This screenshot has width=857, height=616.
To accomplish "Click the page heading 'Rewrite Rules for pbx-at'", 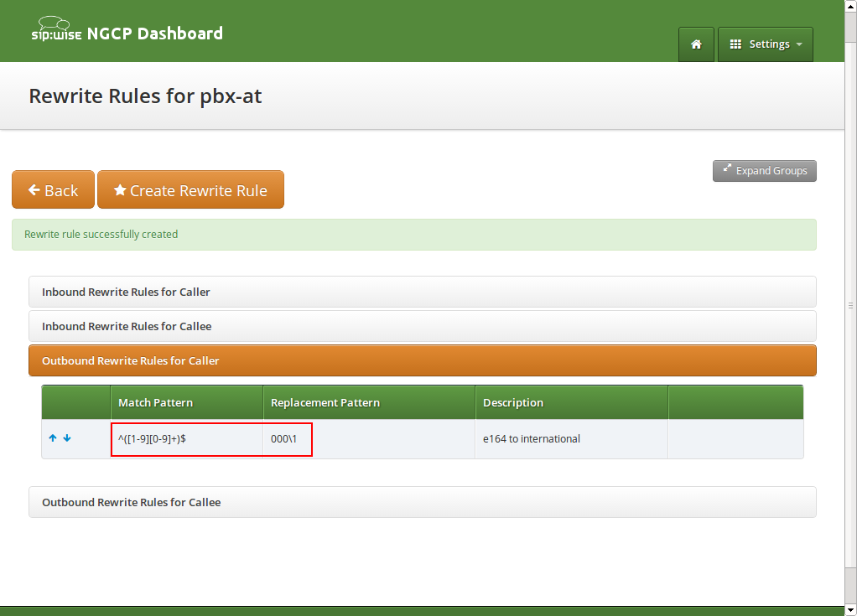I will coord(145,96).
